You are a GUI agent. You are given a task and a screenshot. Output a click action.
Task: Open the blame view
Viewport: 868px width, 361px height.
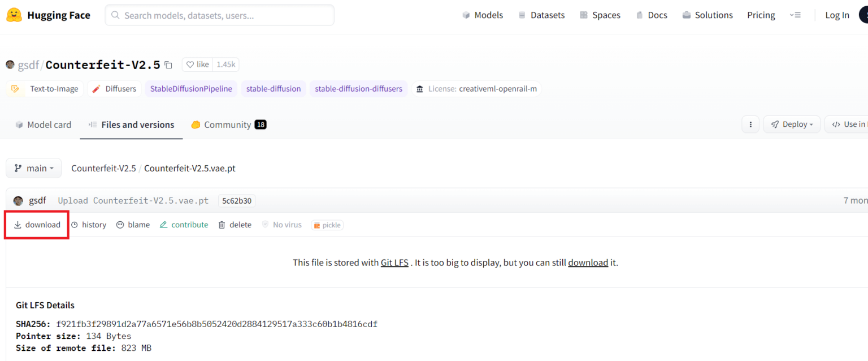click(x=133, y=225)
